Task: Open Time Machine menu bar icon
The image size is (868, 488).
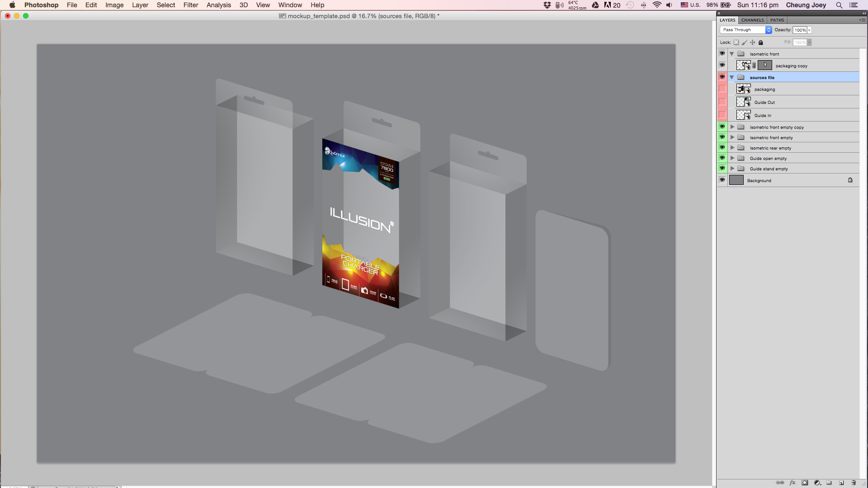Action: [x=630, y=5]
